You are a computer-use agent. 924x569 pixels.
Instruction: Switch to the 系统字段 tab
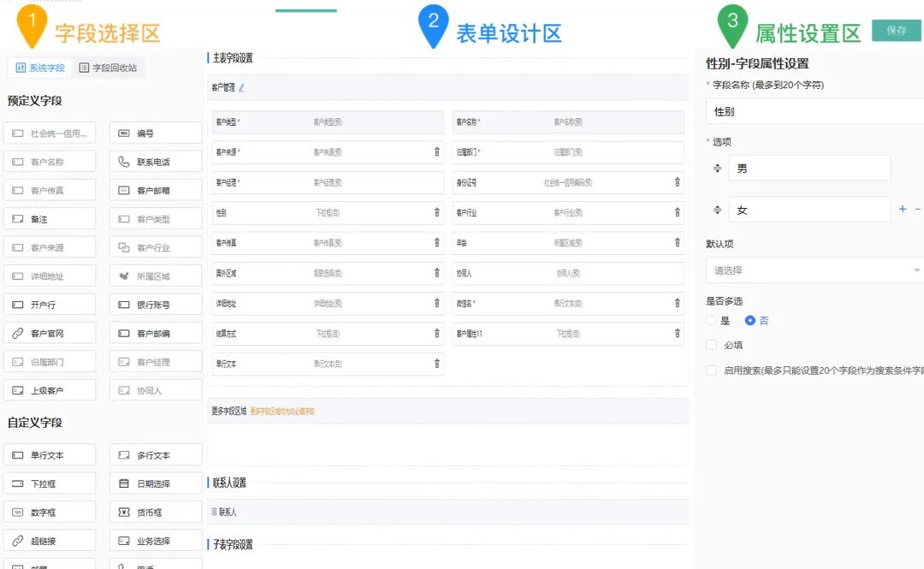tap(41, 67)
